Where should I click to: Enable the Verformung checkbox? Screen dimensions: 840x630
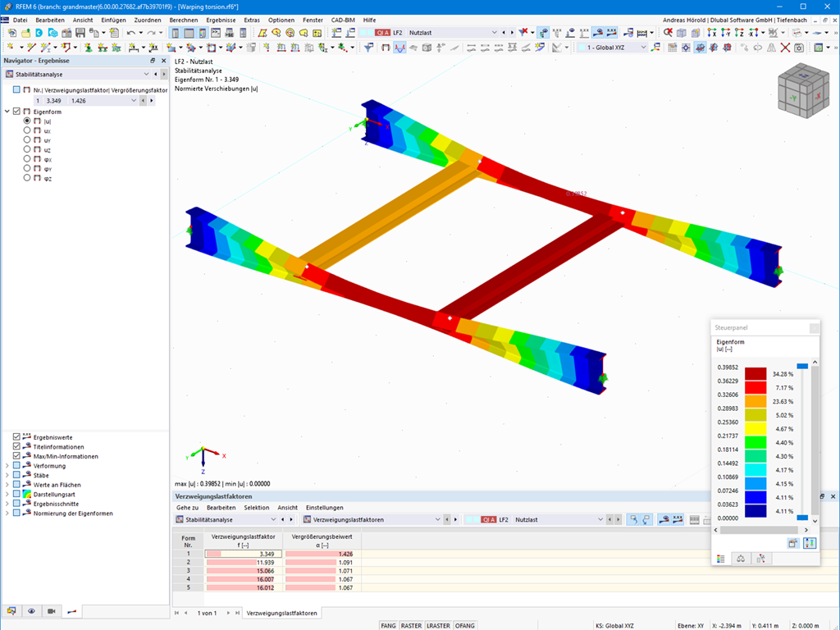[16, 466]
